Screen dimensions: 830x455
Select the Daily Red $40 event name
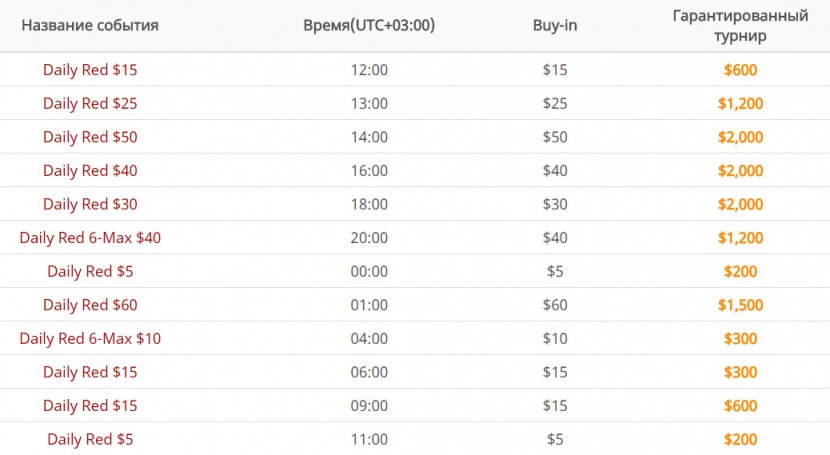[90, 170]
